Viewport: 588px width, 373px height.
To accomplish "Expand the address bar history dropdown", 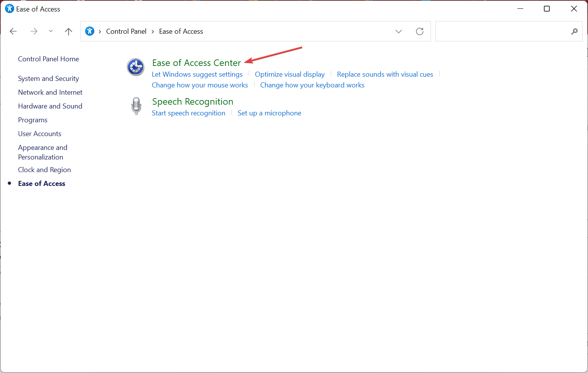I will tap(399, 31).
